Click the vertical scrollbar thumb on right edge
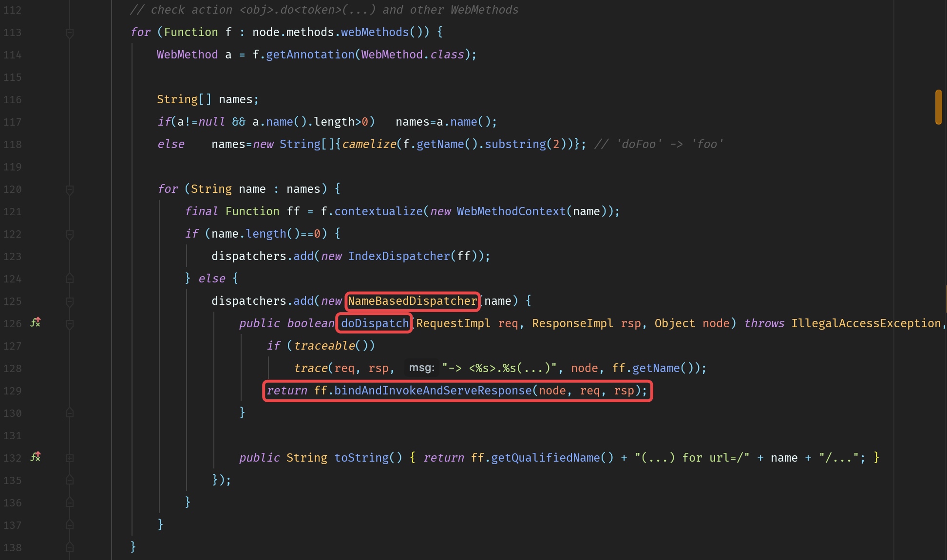Viewport: 947px width, 560px height. click(x=938, y=107)
